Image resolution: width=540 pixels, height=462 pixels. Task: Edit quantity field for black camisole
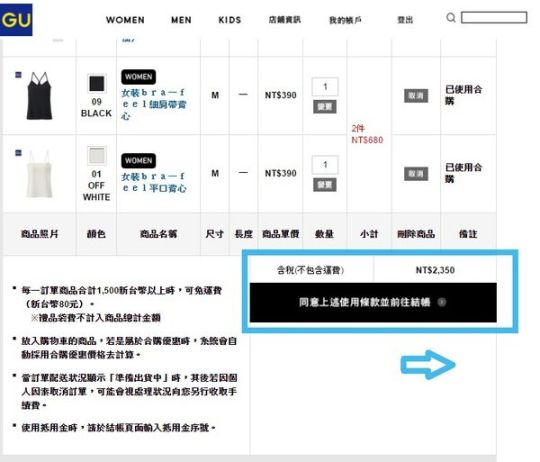point(325,87)
